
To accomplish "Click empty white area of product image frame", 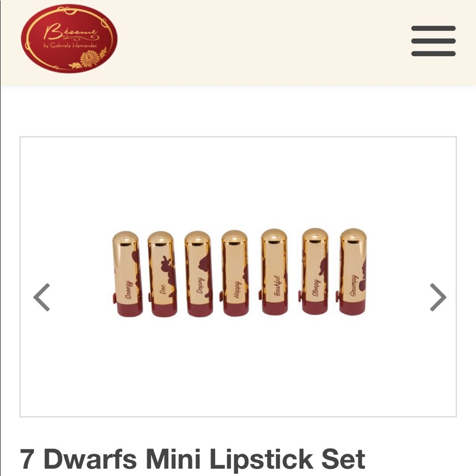I will tap(238, 182).
